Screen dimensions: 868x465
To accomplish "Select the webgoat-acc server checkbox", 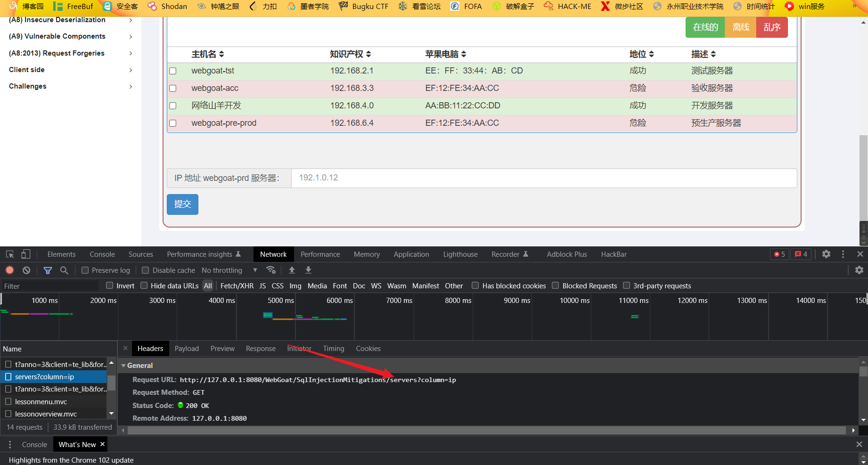I will (173, 89).
